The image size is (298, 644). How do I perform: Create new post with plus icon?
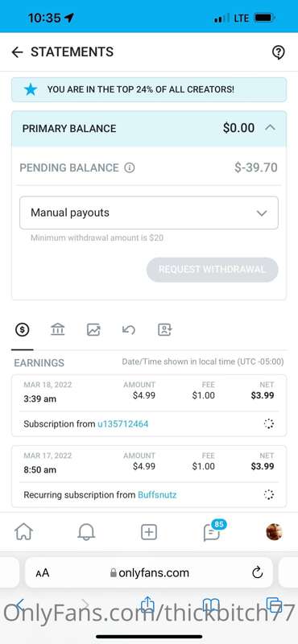point(149,532)
